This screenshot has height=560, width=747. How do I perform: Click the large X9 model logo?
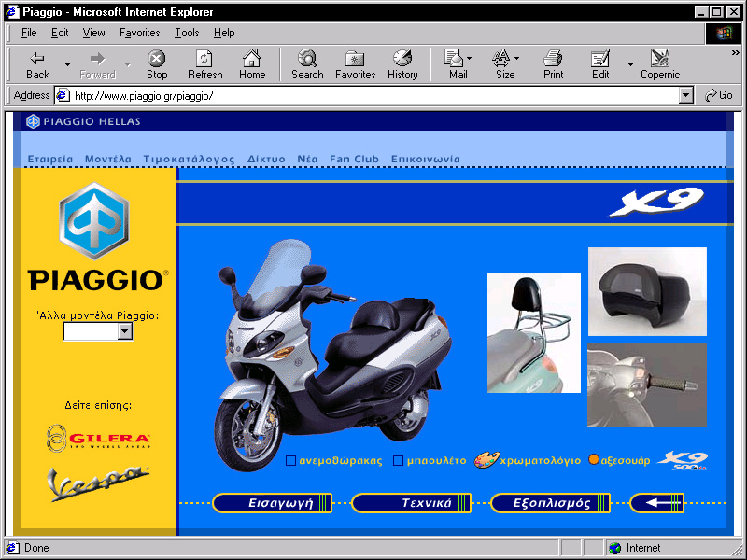656,202
